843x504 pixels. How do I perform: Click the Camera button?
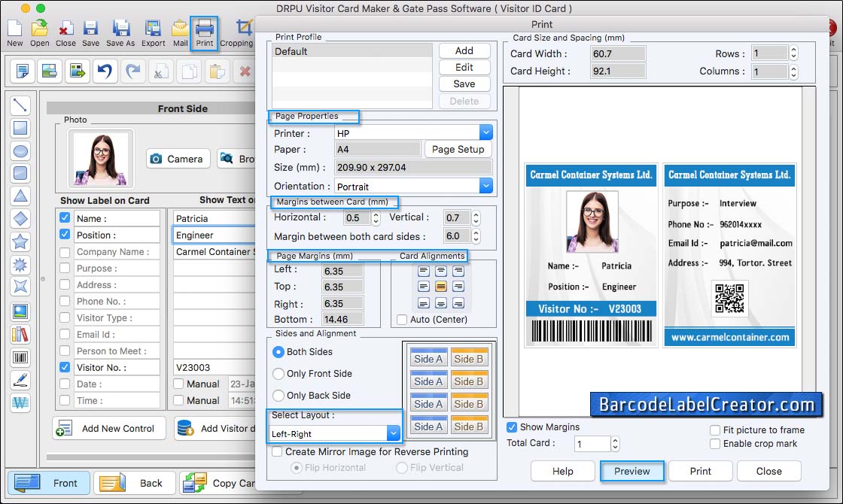point(178,159)
